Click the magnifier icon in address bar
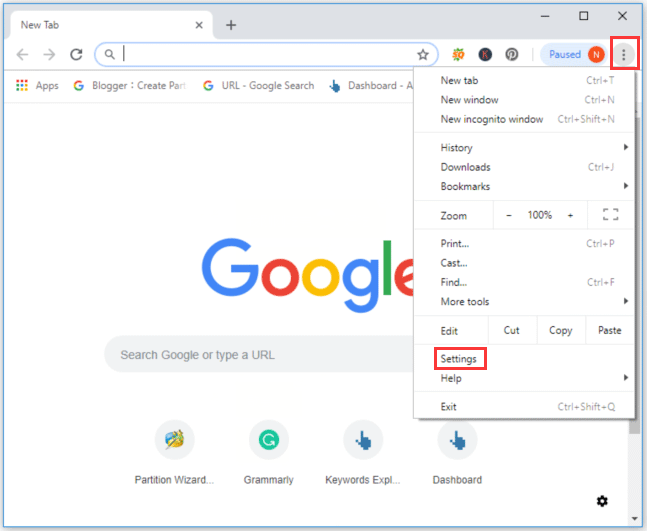The width and height of the screenshot is (647, 531). click(109, 54)
